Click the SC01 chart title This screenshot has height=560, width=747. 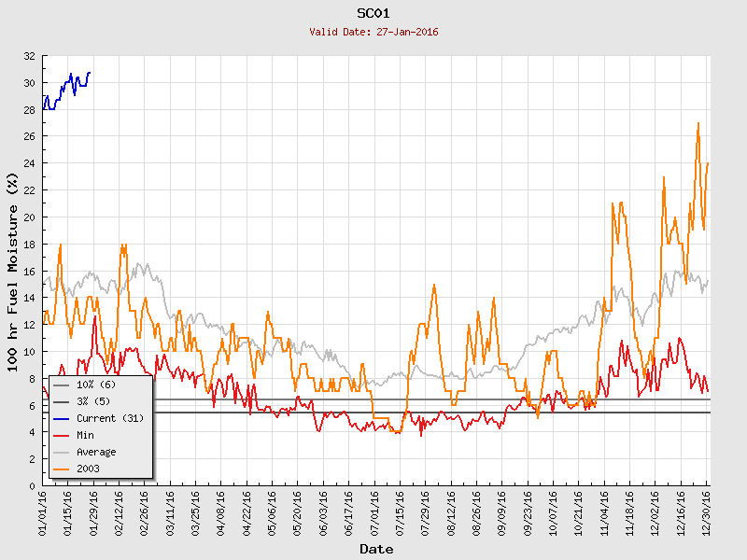coord(373,13)
